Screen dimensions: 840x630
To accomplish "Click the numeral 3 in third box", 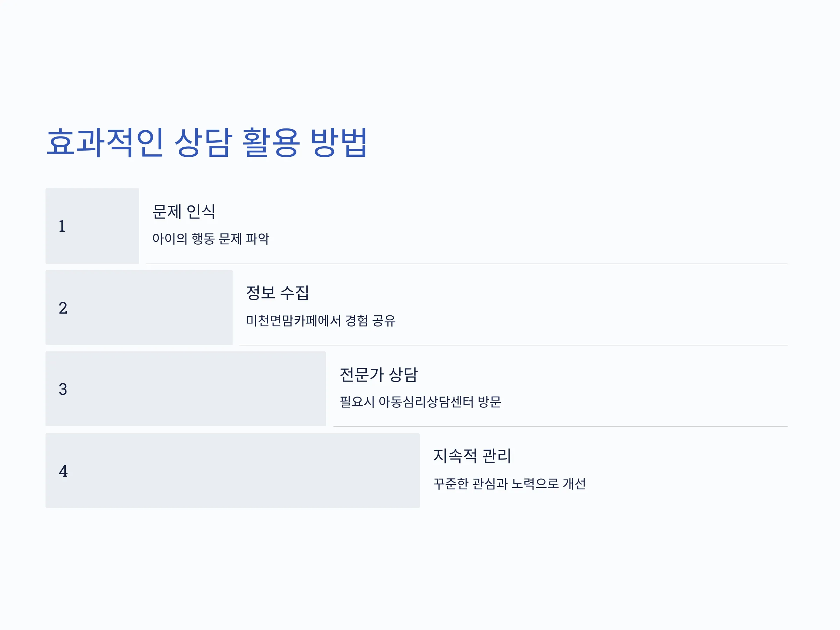I will tap(63, 389).
